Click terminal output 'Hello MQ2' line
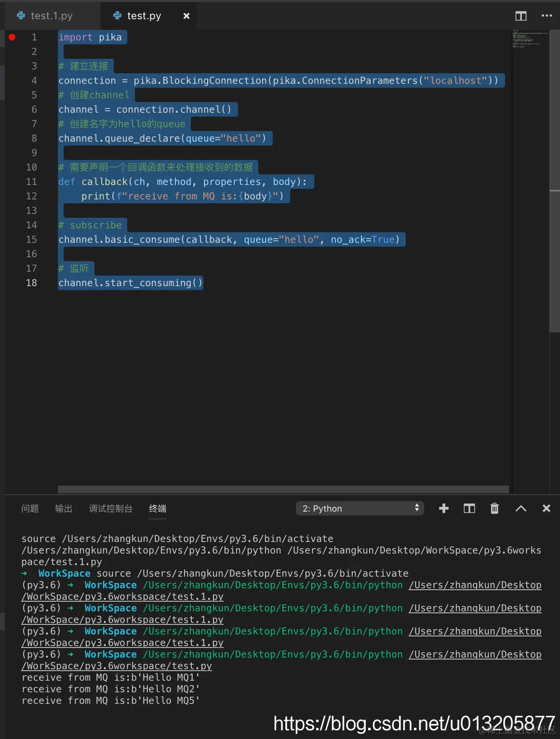Screen dimensions: 560x739 (x=111, y=689)
